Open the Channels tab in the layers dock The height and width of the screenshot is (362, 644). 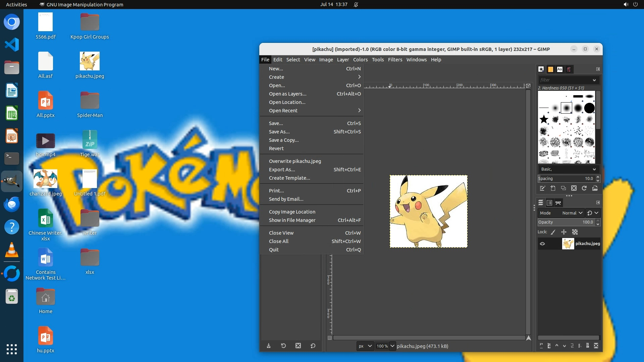[x=549, y=203]
